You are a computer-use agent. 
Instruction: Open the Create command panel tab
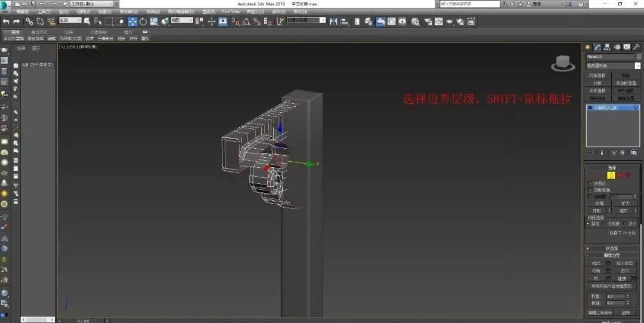(x=588, y=47)
